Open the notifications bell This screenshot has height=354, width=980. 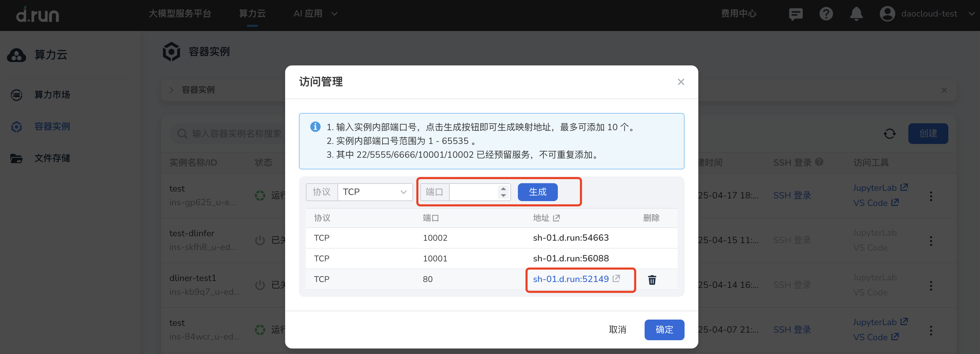pyautogui.click(x=856, y=14)
